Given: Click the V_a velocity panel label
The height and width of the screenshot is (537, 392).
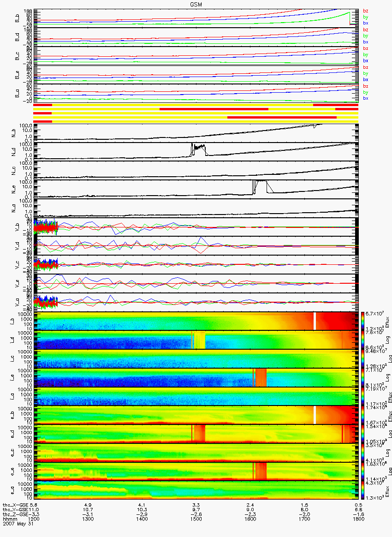Looking at the screenshot, I should (17, 302).
